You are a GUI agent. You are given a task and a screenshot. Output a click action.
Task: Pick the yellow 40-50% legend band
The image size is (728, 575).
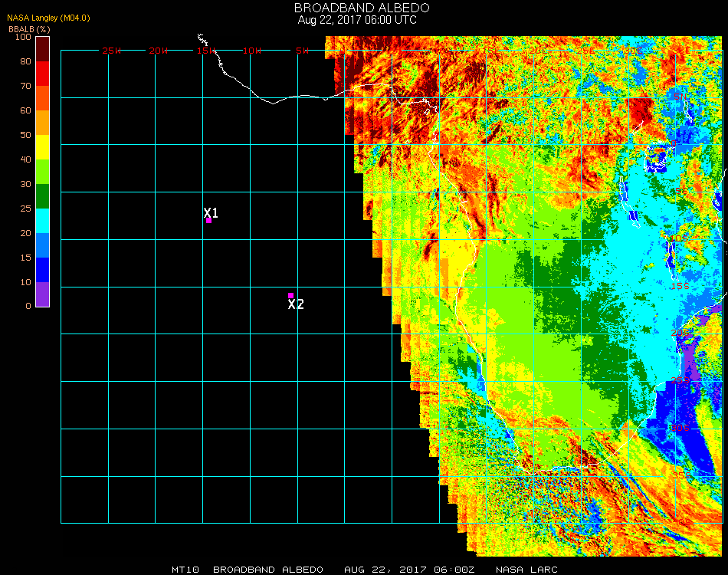[43, 147]
